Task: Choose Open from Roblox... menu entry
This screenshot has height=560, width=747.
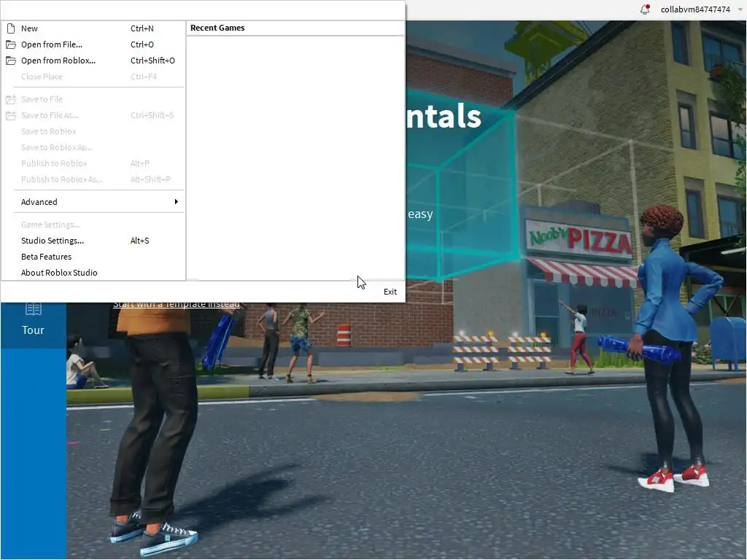Action: pos(93,61)
